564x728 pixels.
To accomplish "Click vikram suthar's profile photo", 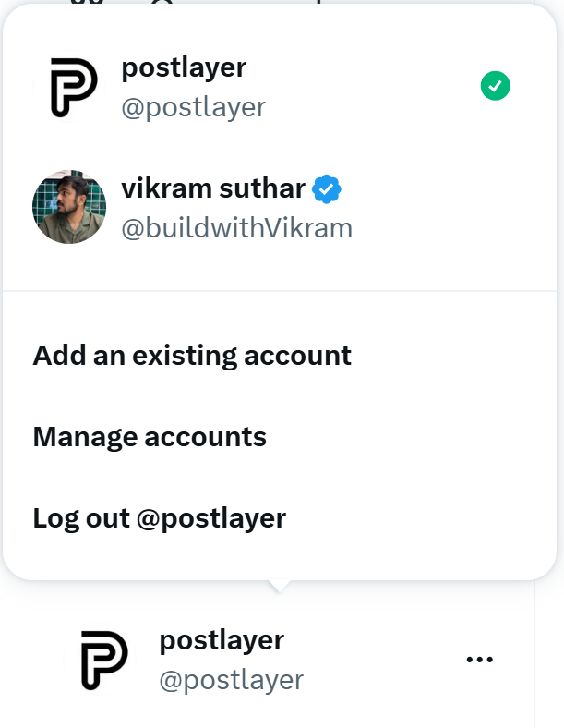I will (69, 206).
